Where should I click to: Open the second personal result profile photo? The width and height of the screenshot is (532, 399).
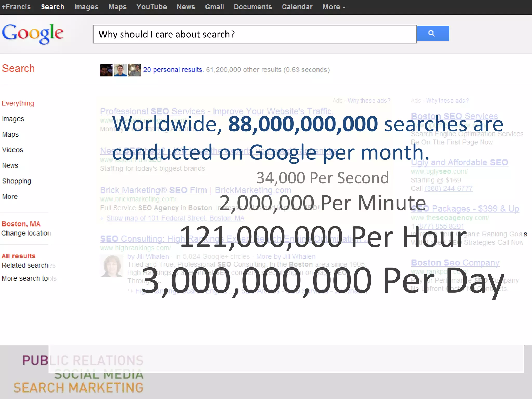120,70
